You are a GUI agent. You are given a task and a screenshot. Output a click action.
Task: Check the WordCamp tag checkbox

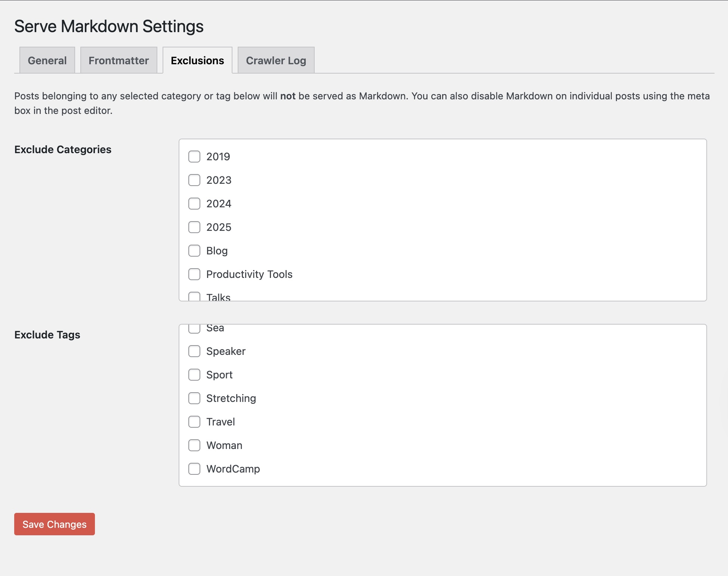coord(194,469)
